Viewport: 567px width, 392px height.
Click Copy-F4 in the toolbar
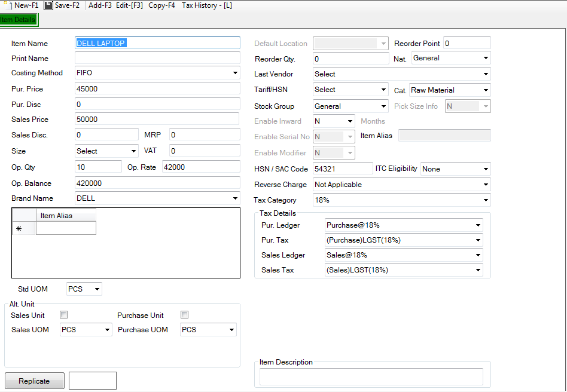pyautogui.click(x=161, y=5)
